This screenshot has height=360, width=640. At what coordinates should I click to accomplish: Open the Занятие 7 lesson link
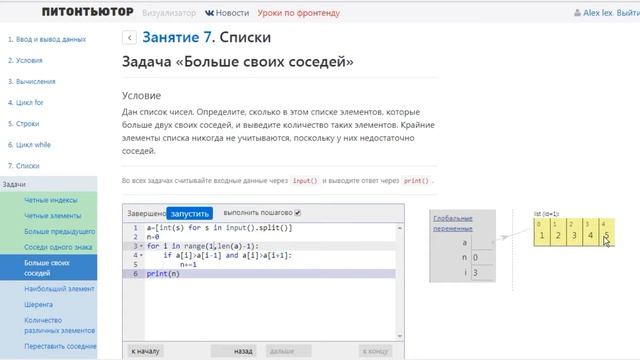coord(177,37)
